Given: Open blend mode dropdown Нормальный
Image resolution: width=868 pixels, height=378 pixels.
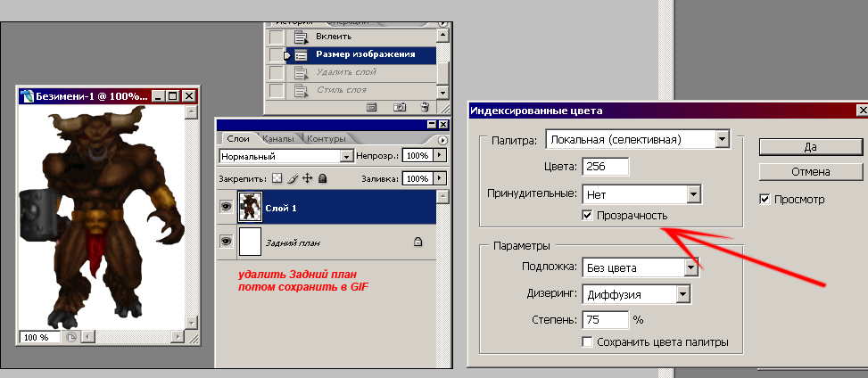Looking at the screenshot, I should tap(347, 157).
